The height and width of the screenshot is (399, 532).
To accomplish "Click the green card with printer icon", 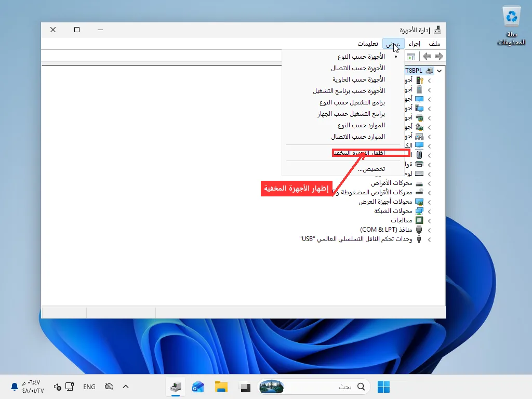I will [420, 118].
